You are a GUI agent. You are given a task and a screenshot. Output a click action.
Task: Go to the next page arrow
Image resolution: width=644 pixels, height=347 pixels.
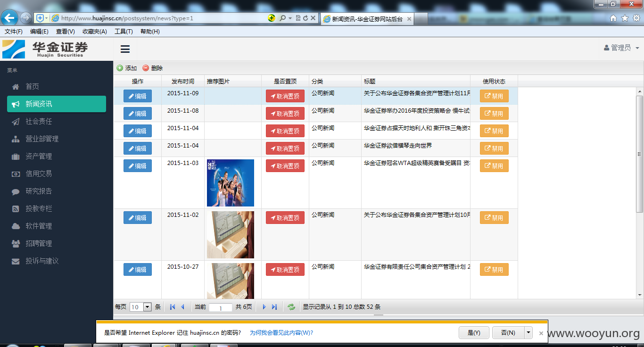point(264,307)
